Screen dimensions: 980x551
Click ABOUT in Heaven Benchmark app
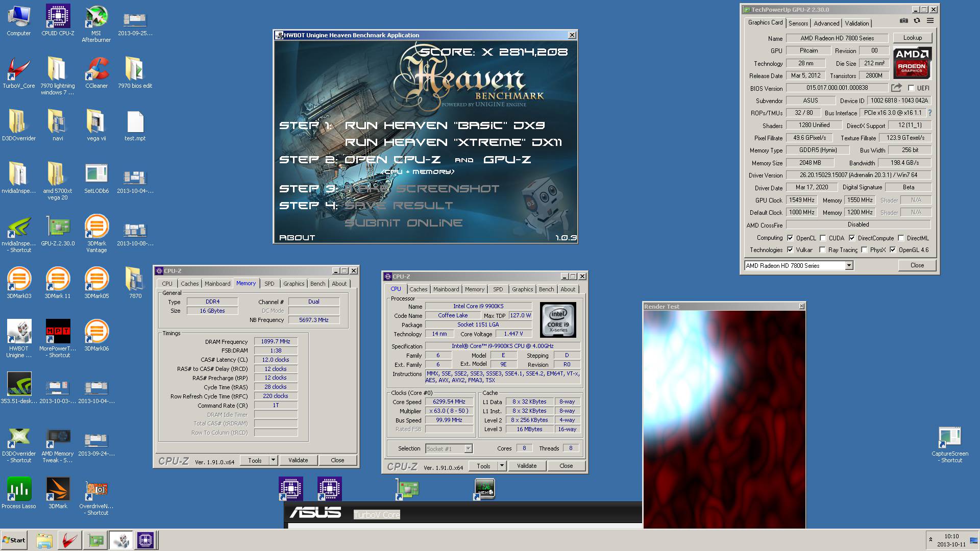tap(297, 238)
